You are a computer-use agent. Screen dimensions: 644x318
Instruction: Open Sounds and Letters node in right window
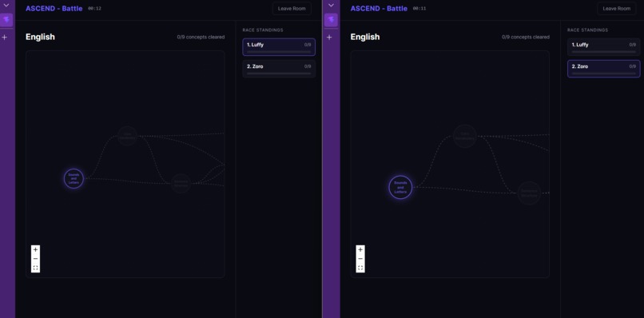tap(400, 187)
